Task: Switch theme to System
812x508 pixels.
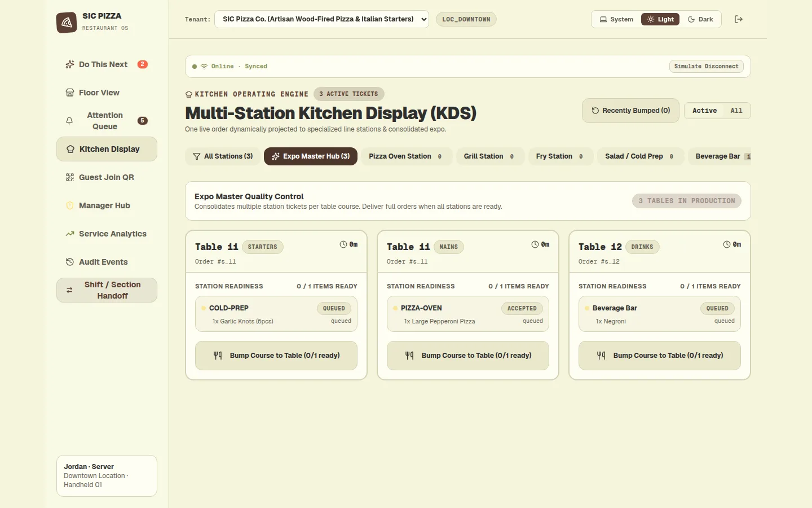Action: pos(616,19)
